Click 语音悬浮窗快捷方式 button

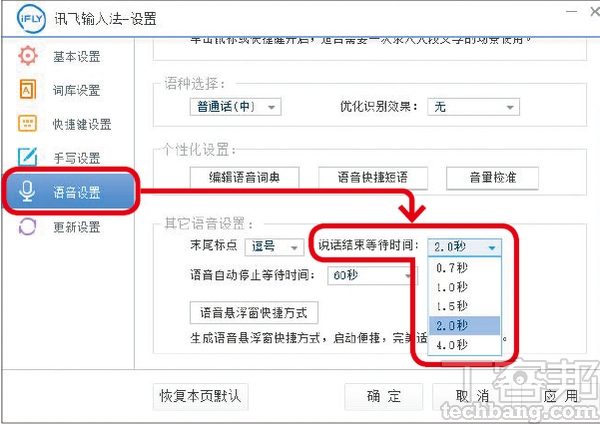click(x=254, y=313)
